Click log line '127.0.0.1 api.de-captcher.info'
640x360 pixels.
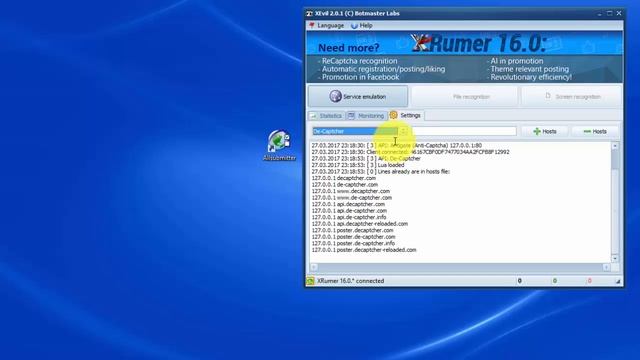pos(349,217)
